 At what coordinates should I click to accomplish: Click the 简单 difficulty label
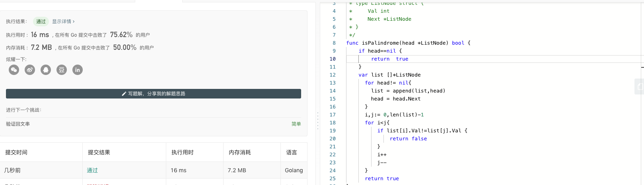click(296, 124)
